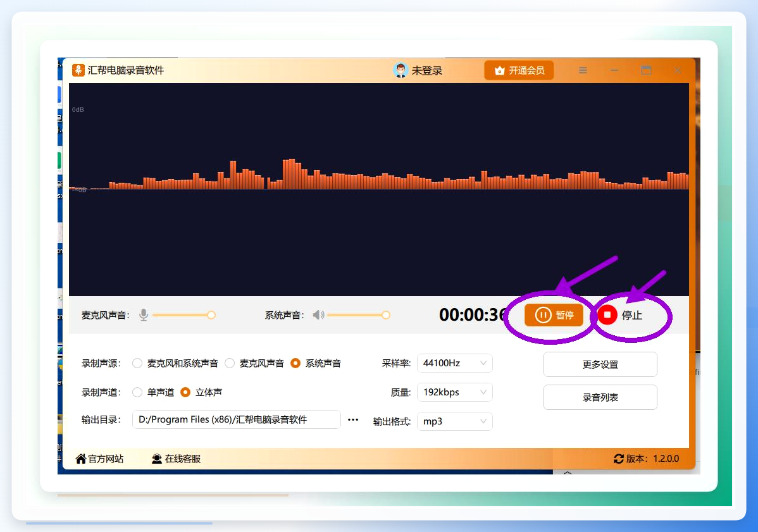Minimize the recorder window
Viewport: 758px width, 532px height.
(614, 71)
